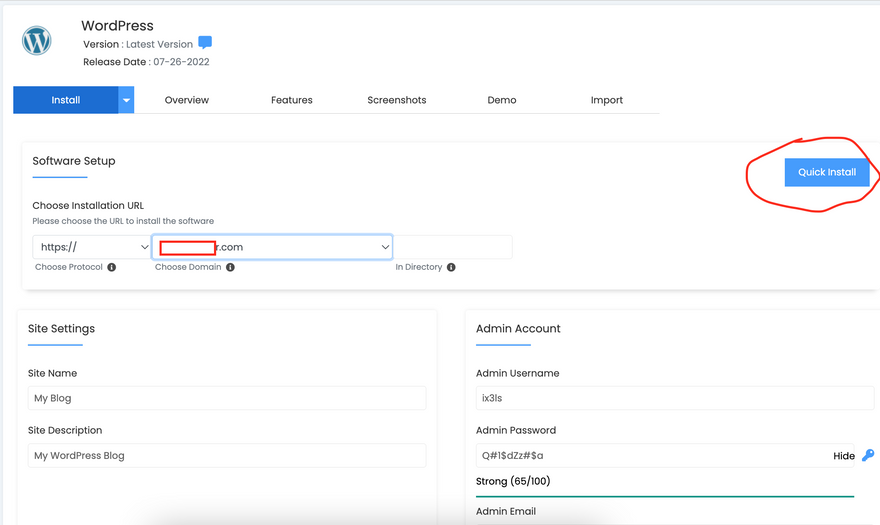Click the key icon to generate password
Image resolution: width=880 pixels, height=525 pixels.
point(867,455)
